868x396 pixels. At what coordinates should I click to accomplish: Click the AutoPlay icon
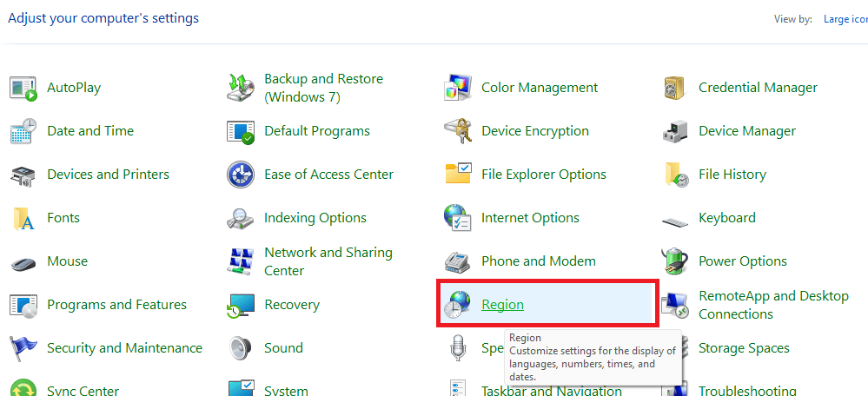(x=23, y=88)
